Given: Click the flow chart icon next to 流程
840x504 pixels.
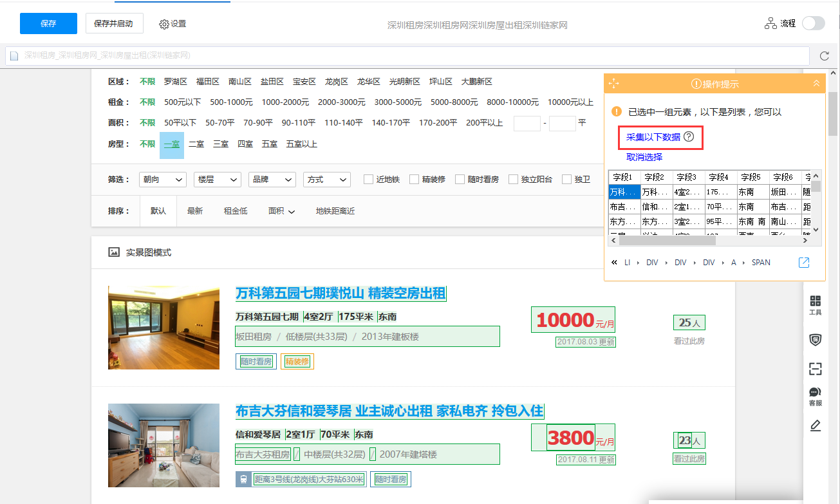Looking at the screenshot, I should pos(770,24).
